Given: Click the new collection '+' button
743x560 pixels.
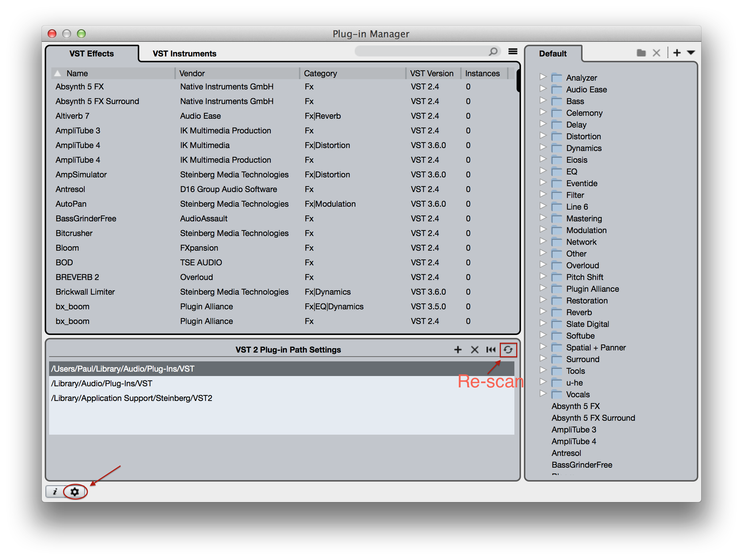Looking at the screenshot, I should click(677, 53).
